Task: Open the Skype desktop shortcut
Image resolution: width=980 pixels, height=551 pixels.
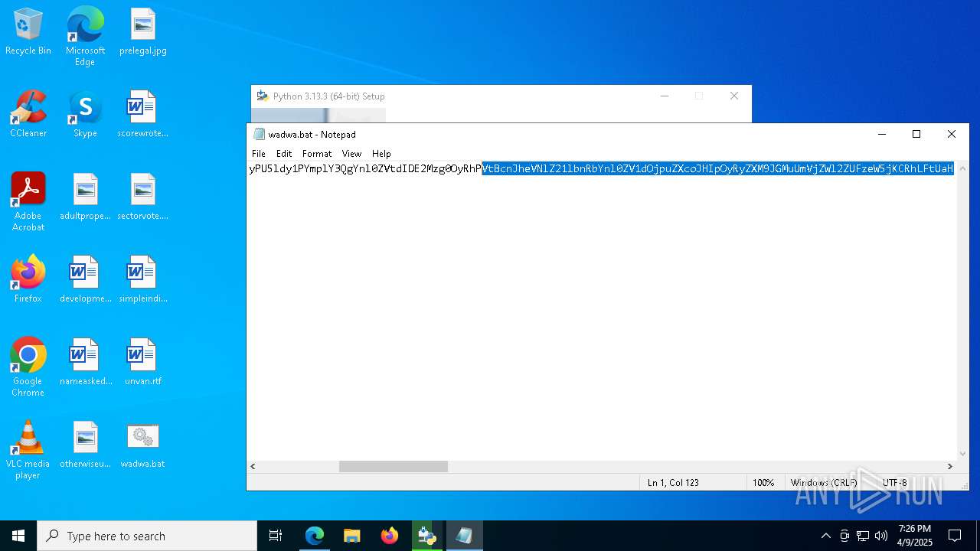Action: [x=85, y=115]
